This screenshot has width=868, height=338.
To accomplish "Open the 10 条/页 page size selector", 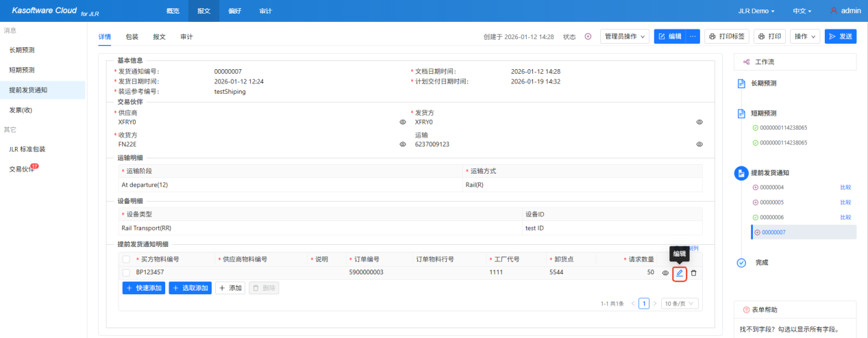I will 679,304.
